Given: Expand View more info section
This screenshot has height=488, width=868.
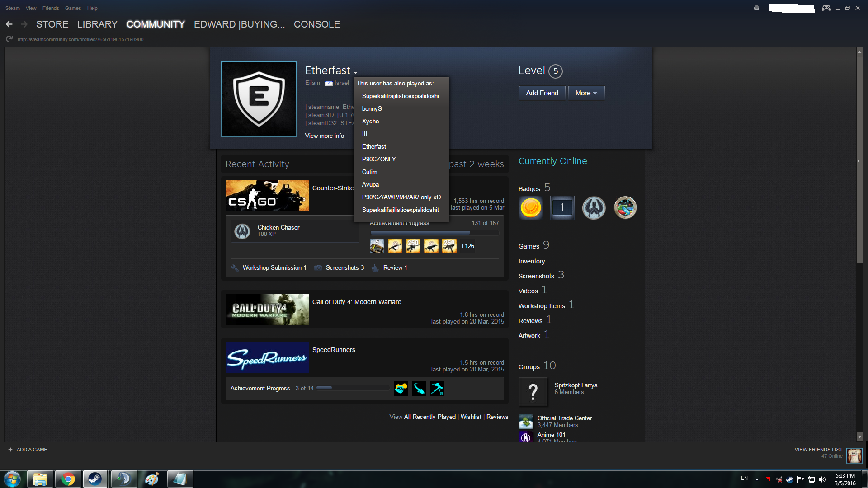Looking at the screenshot, I should 324,136.
